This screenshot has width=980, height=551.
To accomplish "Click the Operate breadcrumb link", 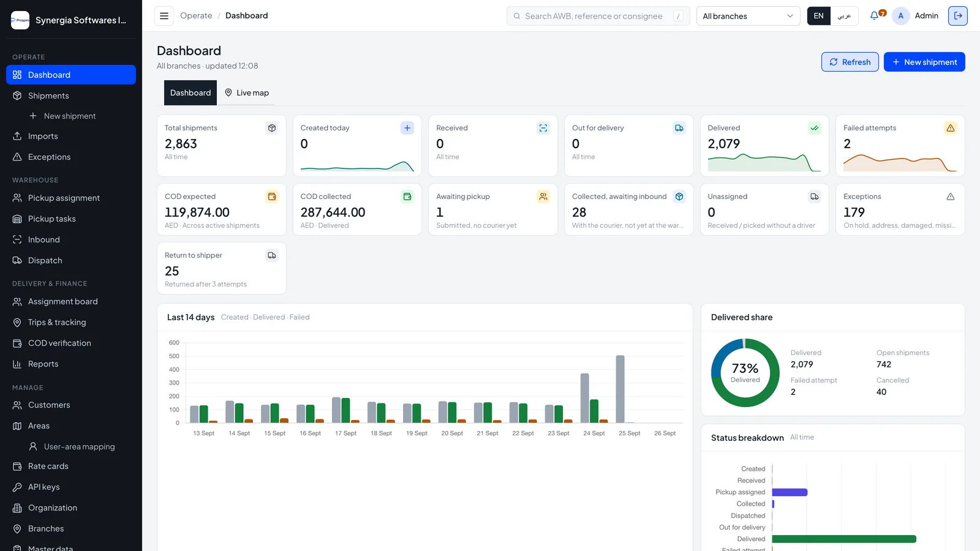I will (196, 16).
